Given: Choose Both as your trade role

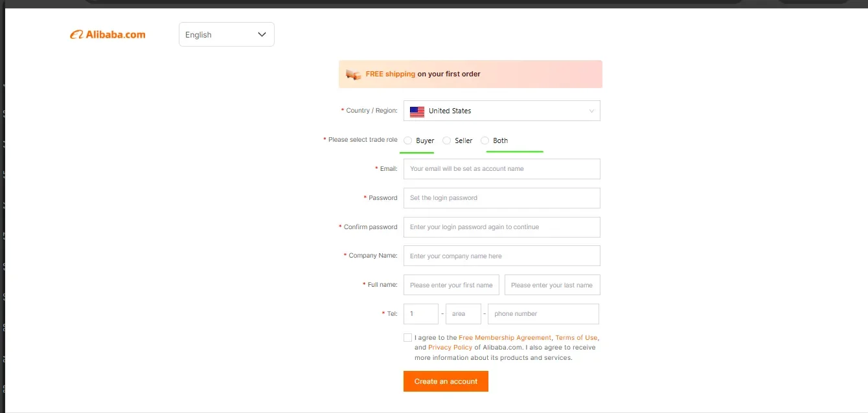Looking at the screenshot, I should click(x=485, y=140).
